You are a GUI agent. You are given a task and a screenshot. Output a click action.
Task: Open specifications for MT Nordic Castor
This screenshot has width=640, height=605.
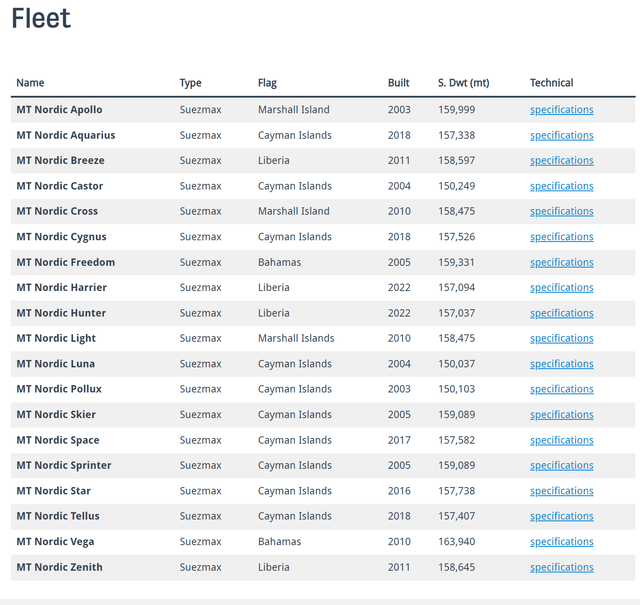[562, 186]
